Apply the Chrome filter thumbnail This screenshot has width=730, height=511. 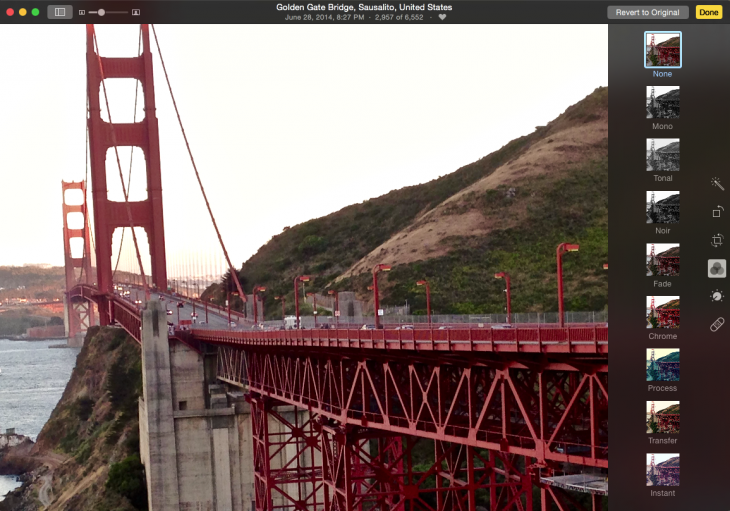click(x=662, y=312)
